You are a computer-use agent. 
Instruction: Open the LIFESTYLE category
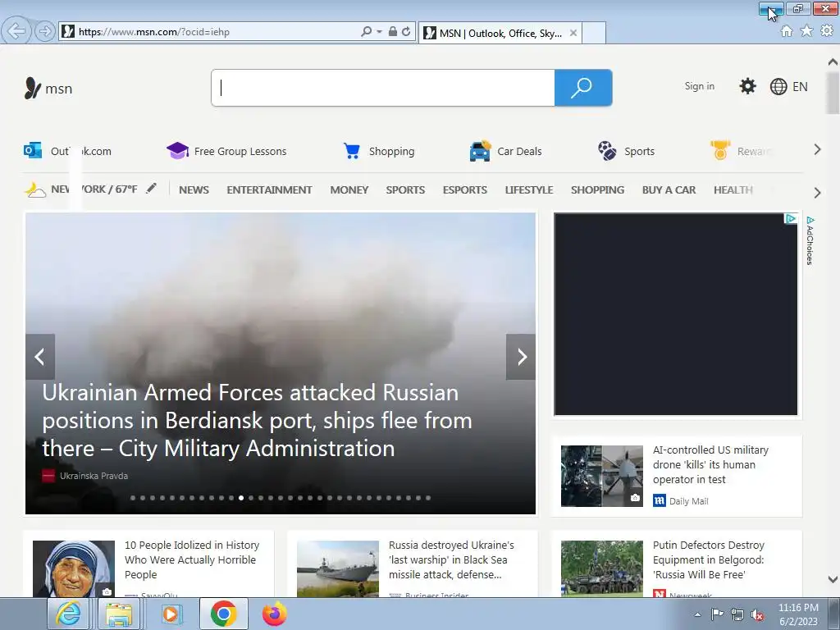point(529,189)
